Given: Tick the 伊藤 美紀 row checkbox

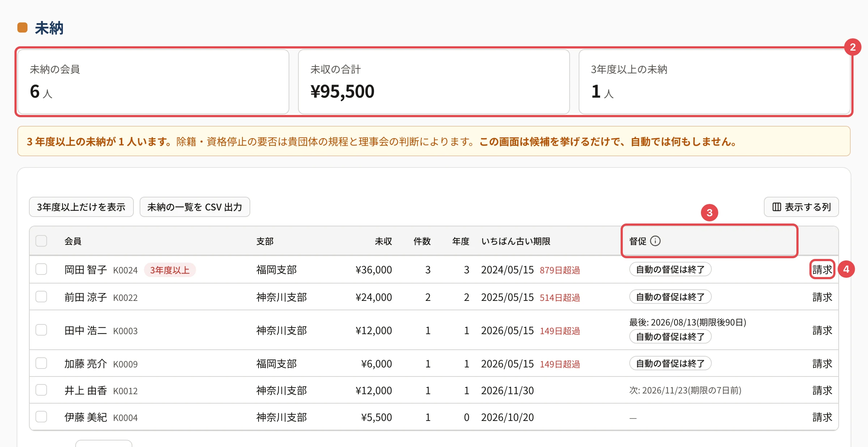Looking at the screenshot, I should click(x=41, y=417).
